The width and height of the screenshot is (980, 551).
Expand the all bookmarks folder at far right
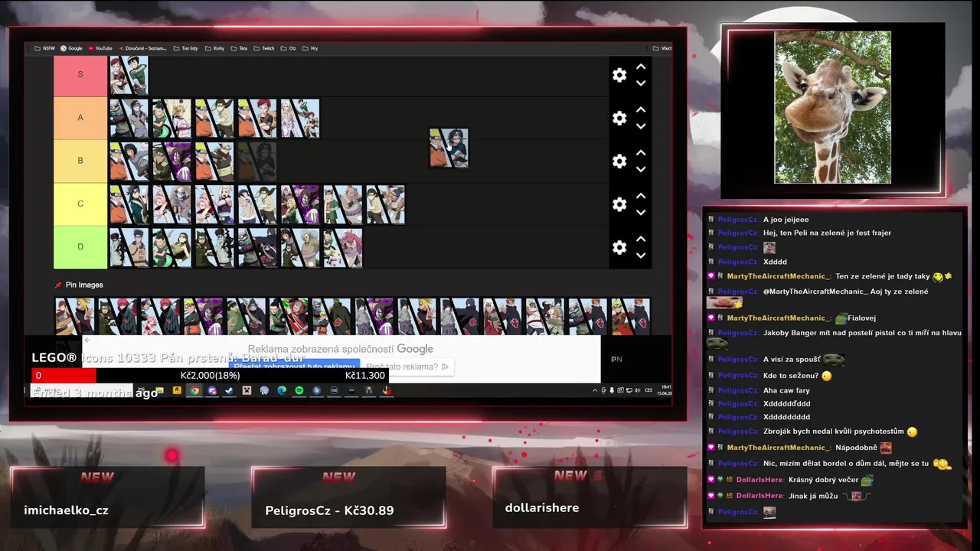click(662, 48)
